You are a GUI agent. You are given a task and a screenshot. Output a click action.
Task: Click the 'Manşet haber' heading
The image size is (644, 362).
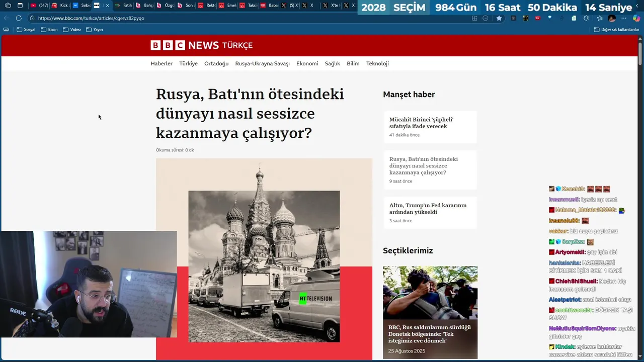(409, 95)
